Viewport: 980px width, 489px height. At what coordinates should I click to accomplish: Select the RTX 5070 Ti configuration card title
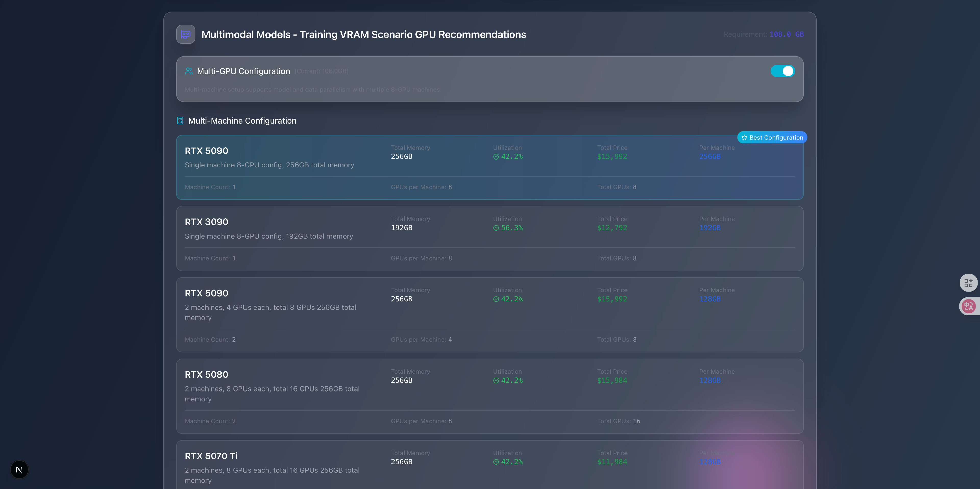211,456
